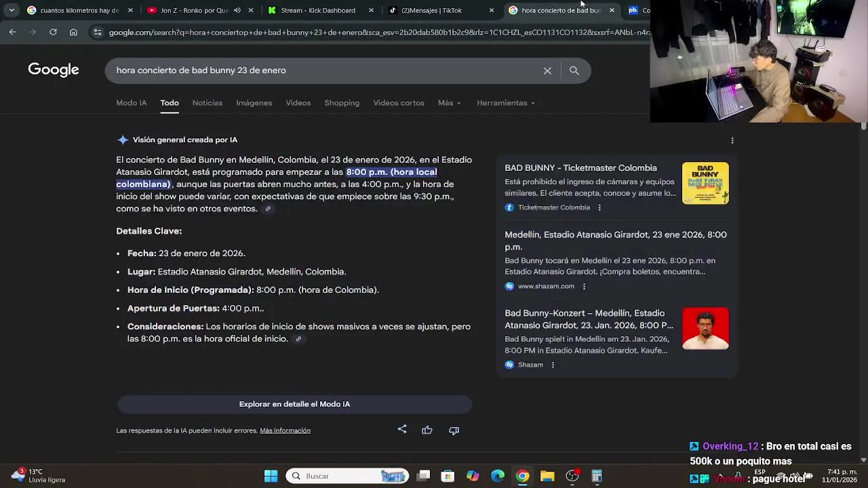Image resolution: width=868 pixels, height=488 pixels.
Task: Click the Fecha: 23 de enero de 2026 line
Action: (186, 253)
